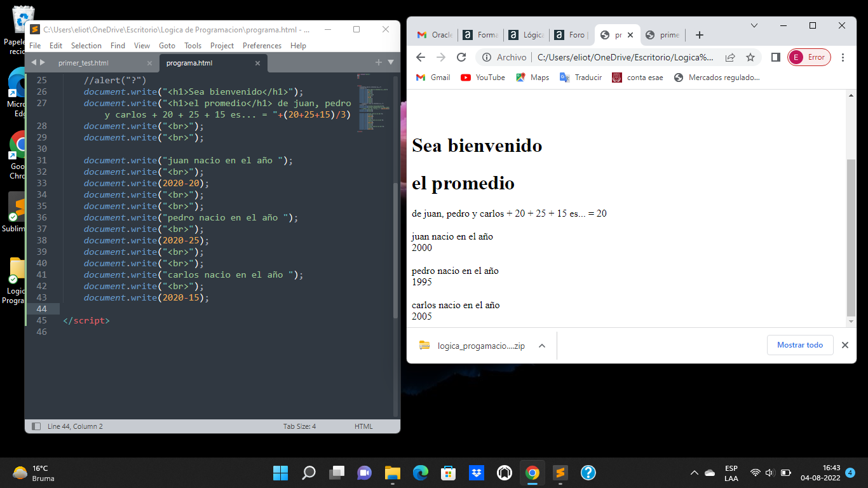This screenshot has width=868, height=488.
Task: Open Dropbox from taskbar
Action: 476,473
